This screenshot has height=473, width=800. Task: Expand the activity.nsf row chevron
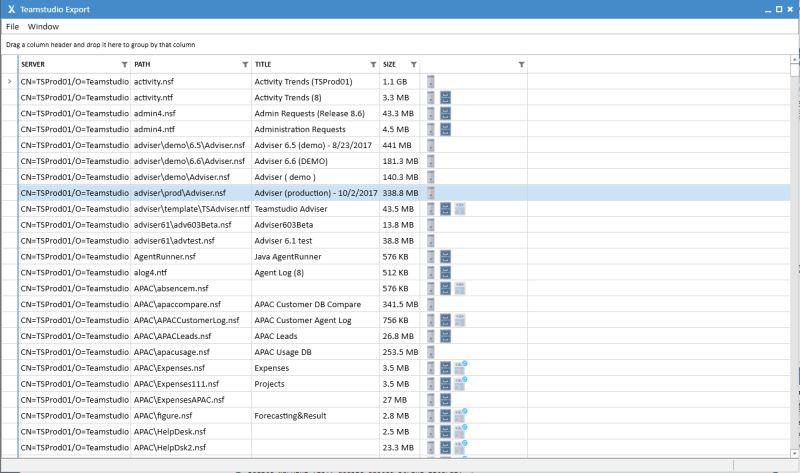(x=9, y=82)
